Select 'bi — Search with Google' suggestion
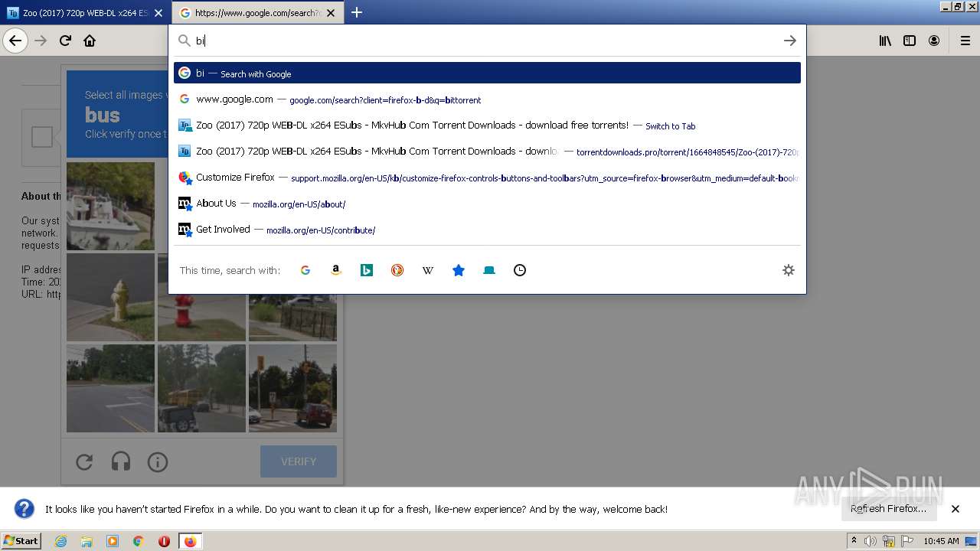Viewport: 980px width, 551px height. pos(487,73)
